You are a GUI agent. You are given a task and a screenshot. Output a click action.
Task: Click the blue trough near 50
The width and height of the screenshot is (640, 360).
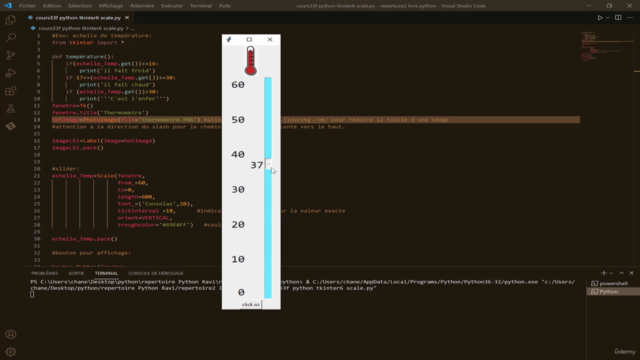point(268,120)
